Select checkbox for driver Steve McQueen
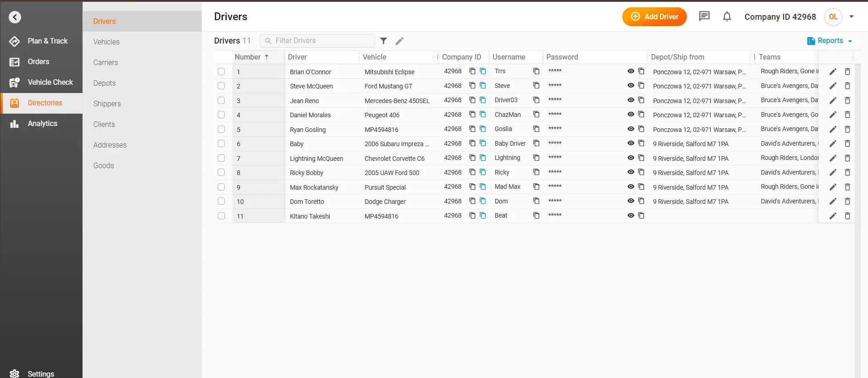The image size is (868, 378). [221, 86]
